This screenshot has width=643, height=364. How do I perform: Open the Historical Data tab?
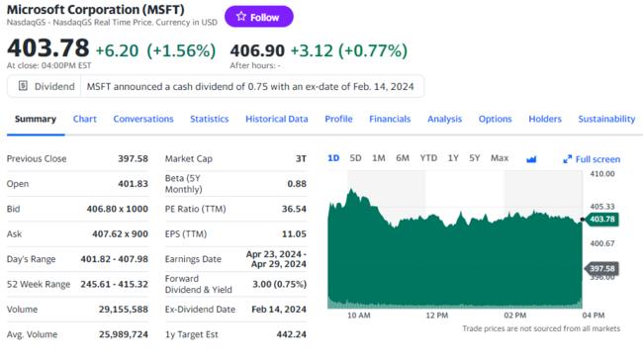click(277, 119)
